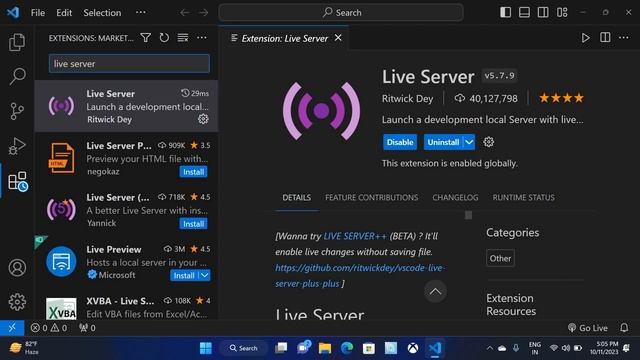The image size is (640, 360).
Task: Open the Search view in activity bar
Action: pos(17,76)
